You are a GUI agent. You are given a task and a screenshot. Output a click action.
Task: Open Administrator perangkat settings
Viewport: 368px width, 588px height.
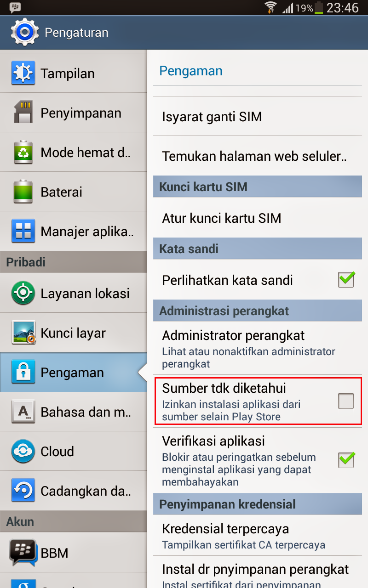coord(258,349)
